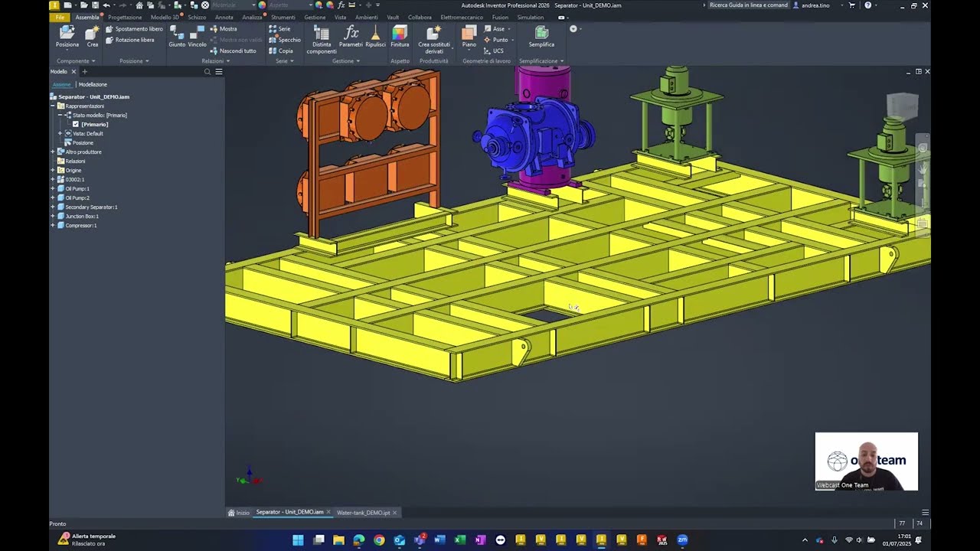Click the Specchio mirror tool
Screen dimensions: 980x551
pyautogui.click(x=285, y=40)
